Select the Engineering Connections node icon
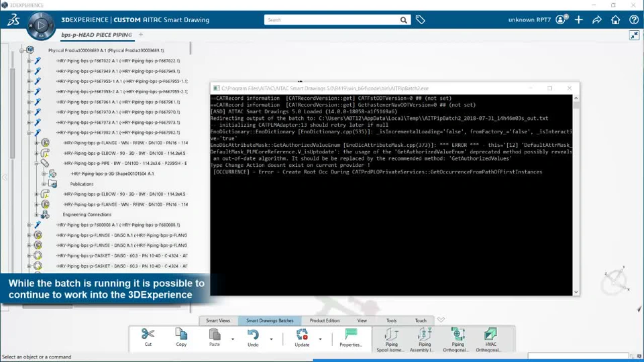 click(x=45, y=215)
